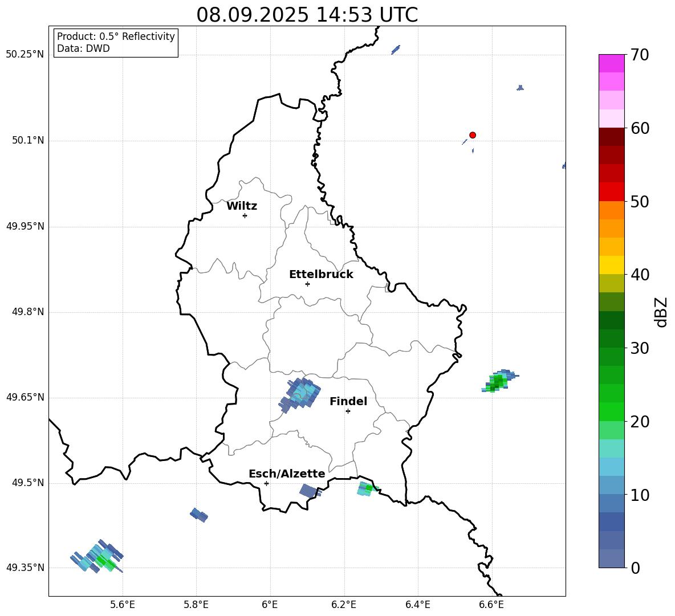
Task: Click the 6.4°E longitude label
Action: 417,605
